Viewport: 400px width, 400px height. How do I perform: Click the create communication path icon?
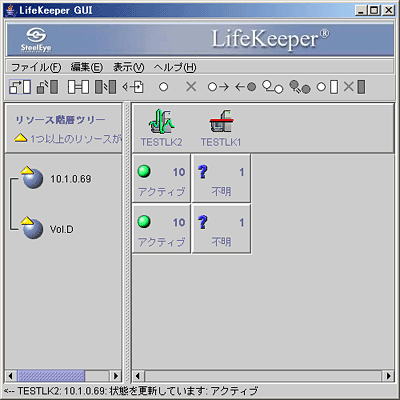pos(78,87)
